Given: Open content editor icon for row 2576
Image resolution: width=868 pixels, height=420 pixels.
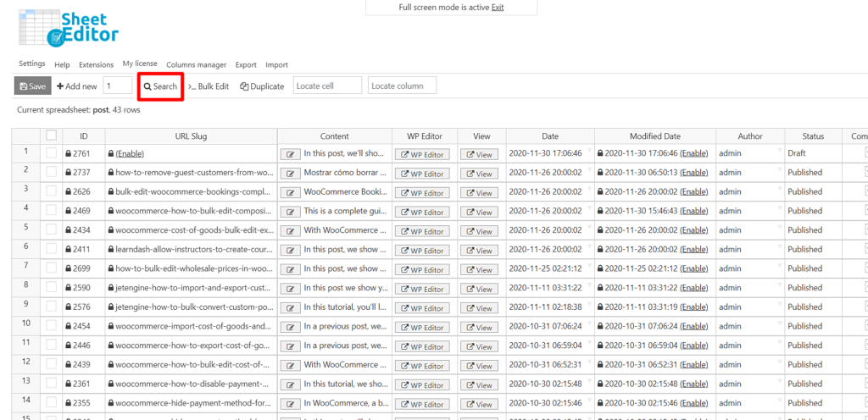Looking at the screenshot, I should (x=290, y=308).
